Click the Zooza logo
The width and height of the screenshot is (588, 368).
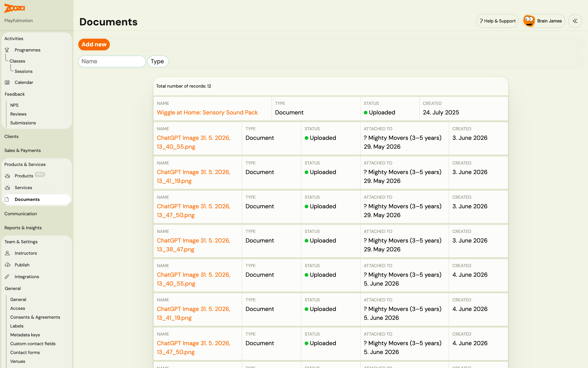tap(15, 8)
